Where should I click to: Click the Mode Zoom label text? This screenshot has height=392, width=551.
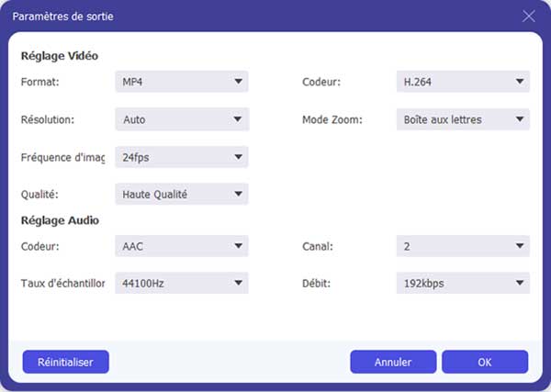pyautogui.click(x=332, y=119)
